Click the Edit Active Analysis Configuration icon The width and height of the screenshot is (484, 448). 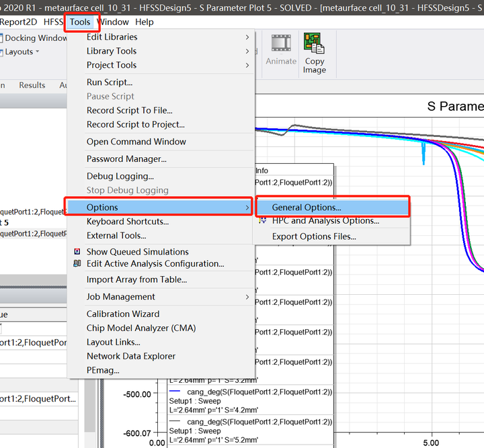[77, 263]
